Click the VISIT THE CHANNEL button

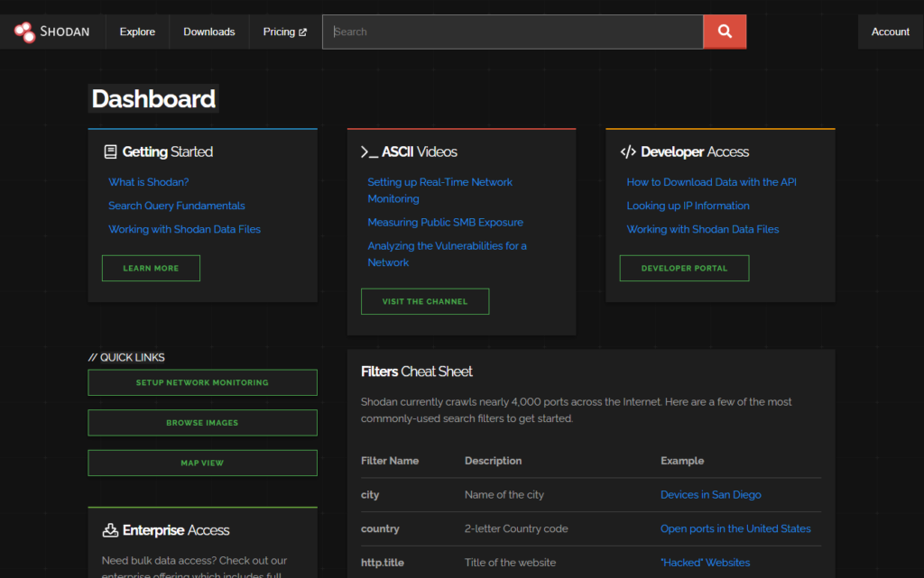(425, 301)
